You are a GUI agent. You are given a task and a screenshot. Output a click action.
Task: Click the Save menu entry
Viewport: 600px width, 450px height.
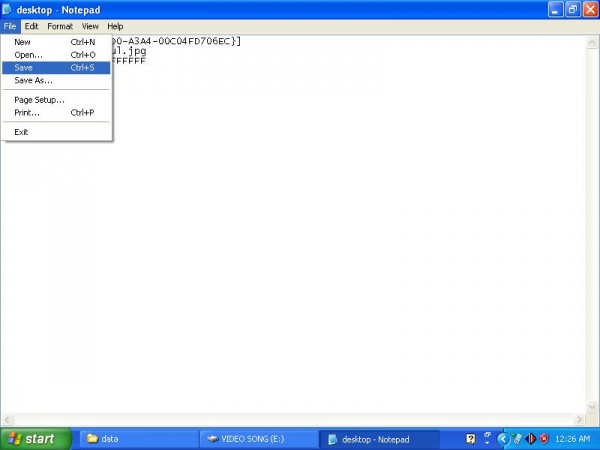(56, 68)
